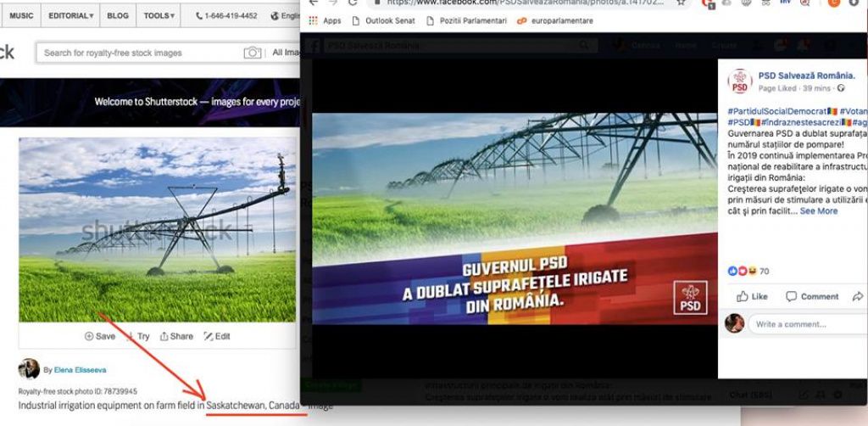The width and height of the screenshot is (868, 426).
Task: Click Edit under the stock photo
Action: [x=217, y=336]
